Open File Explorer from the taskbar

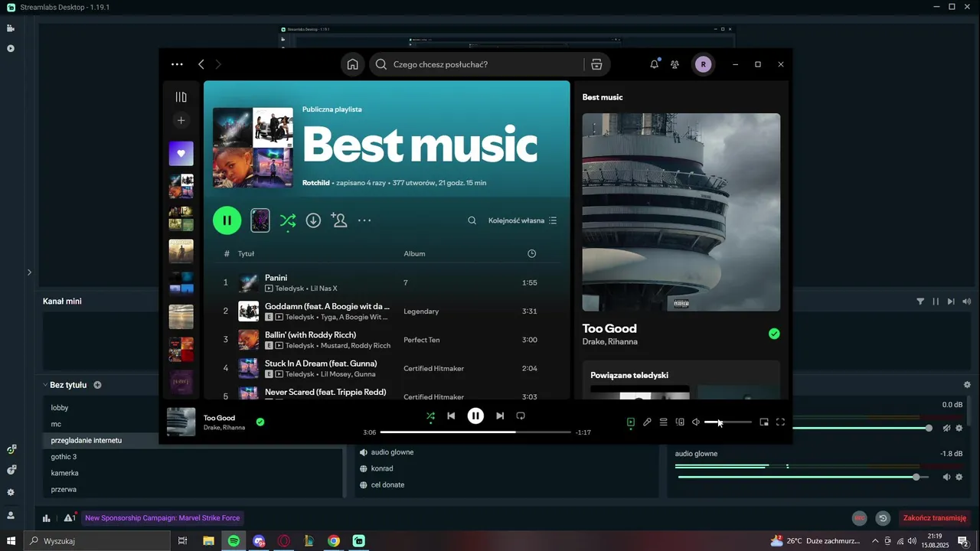[x=208, y=541]
